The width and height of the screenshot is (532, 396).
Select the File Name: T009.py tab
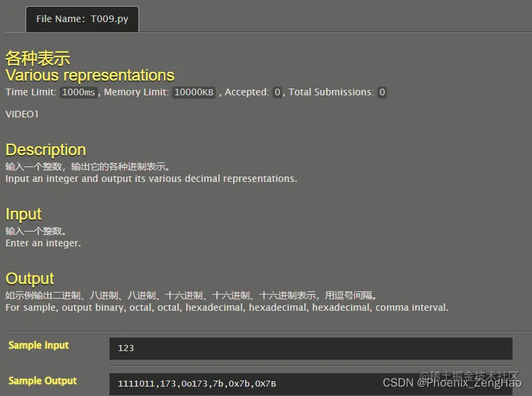(82, 19)
